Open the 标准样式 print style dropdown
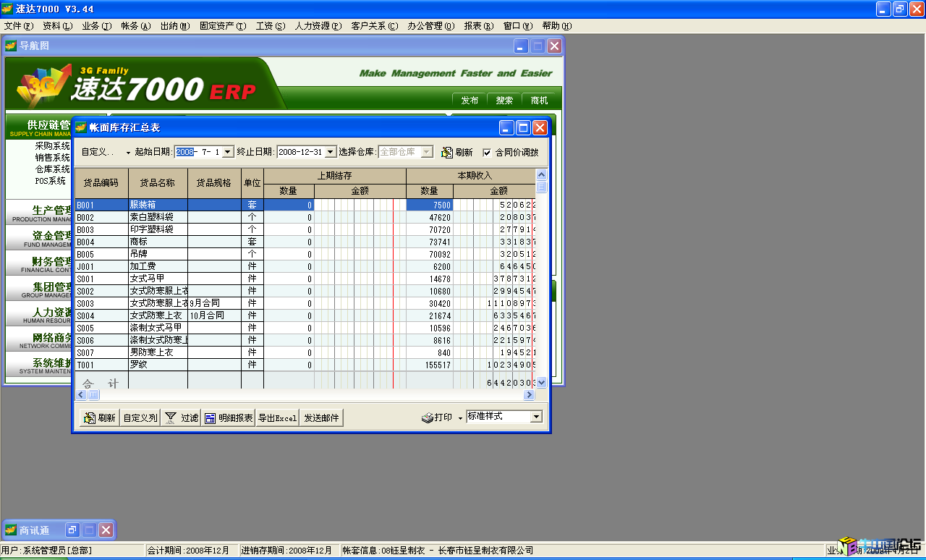 (x=536, y=417)
